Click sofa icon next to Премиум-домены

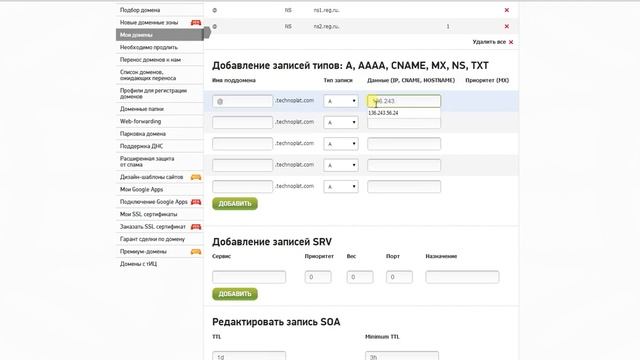pyautogui.click(x=196, y=251)
